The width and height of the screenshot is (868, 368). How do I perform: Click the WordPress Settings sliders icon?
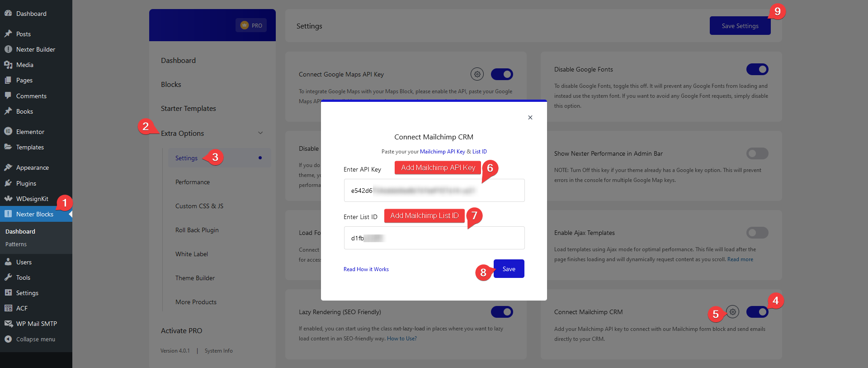(8, 292)
